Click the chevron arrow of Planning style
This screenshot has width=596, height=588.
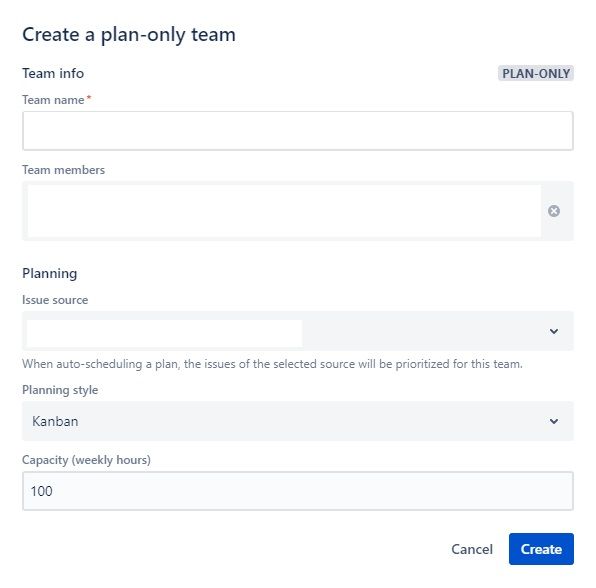[554, 421]
